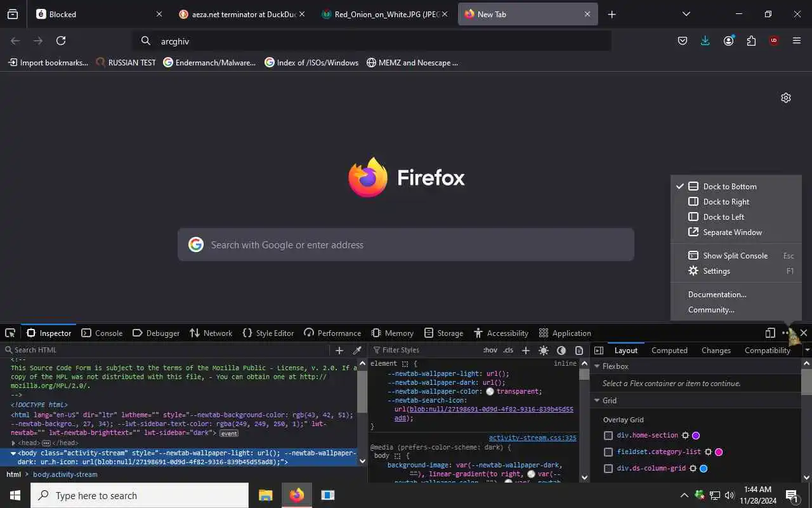
Task: Click the Save to Pocket icon
Action: [683, 41]
